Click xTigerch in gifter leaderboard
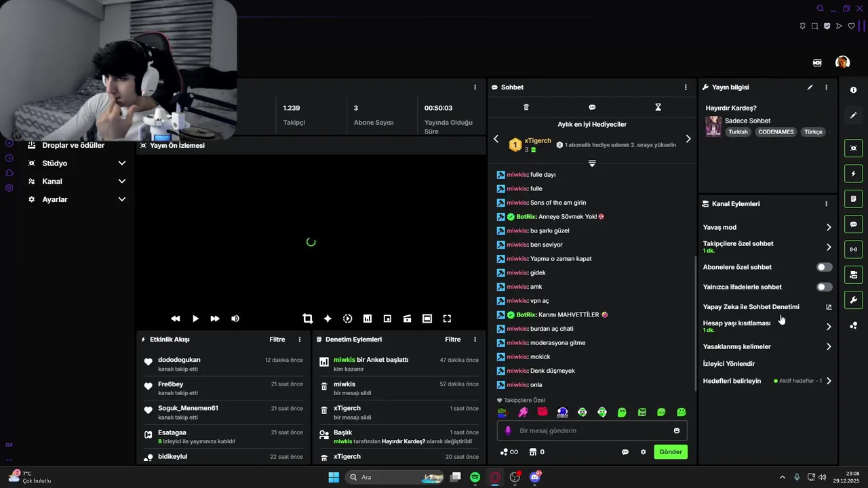This screenshot has width=868, height=488. 538,141
